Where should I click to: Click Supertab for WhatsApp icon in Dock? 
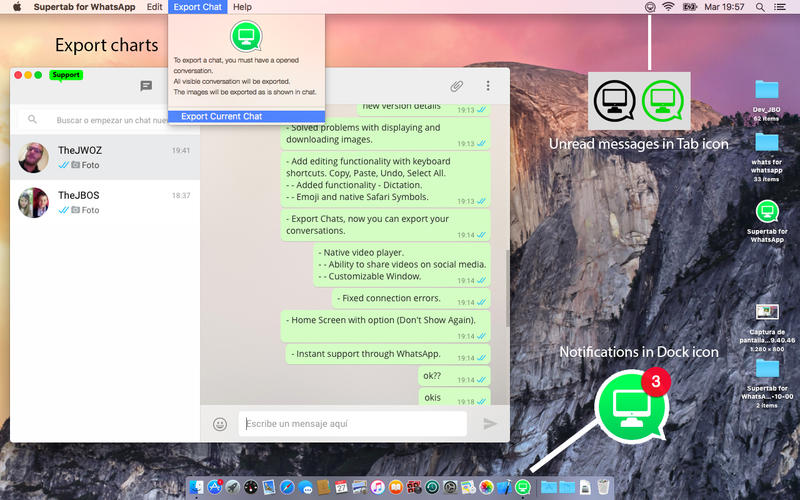pos(523,487)
